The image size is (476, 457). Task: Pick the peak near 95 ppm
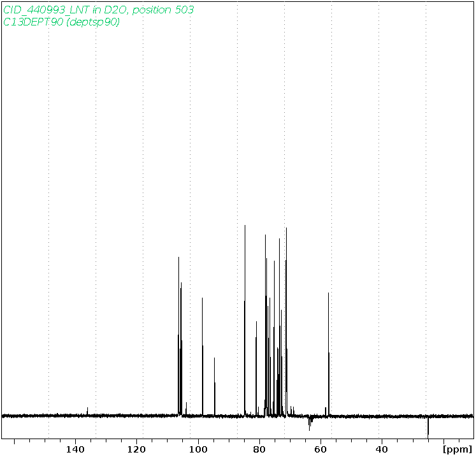click(215, 386)
